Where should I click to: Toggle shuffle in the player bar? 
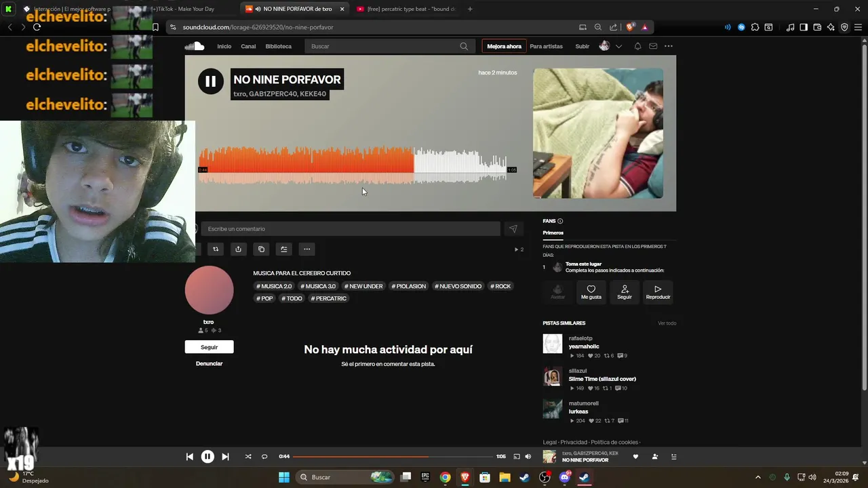click(x=248, y=457)
